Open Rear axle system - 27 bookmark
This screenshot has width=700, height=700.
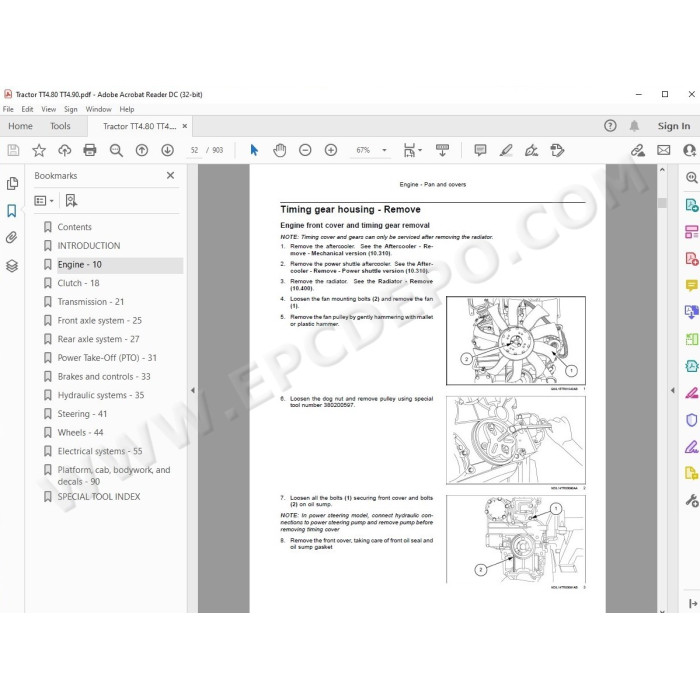click(98, 339)
